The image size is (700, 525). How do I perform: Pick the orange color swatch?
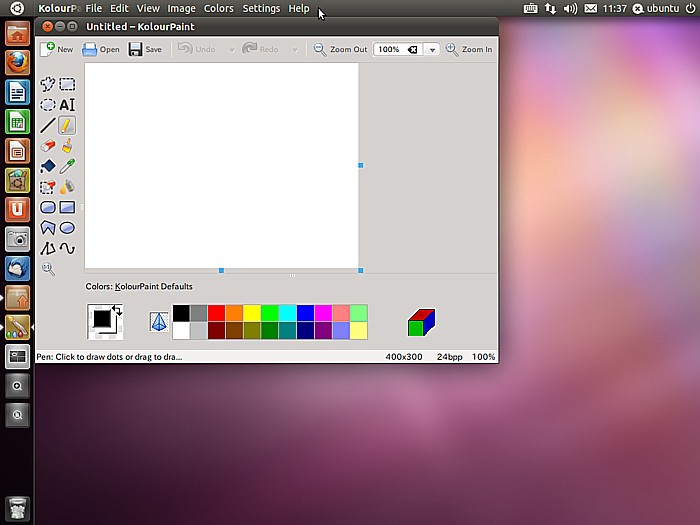(x=234, y=313)
